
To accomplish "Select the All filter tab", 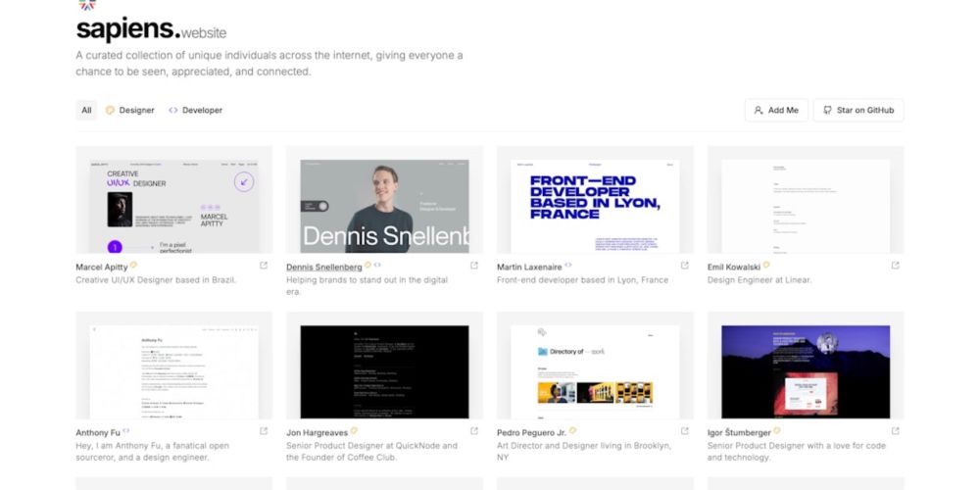I will pos(86,110).
